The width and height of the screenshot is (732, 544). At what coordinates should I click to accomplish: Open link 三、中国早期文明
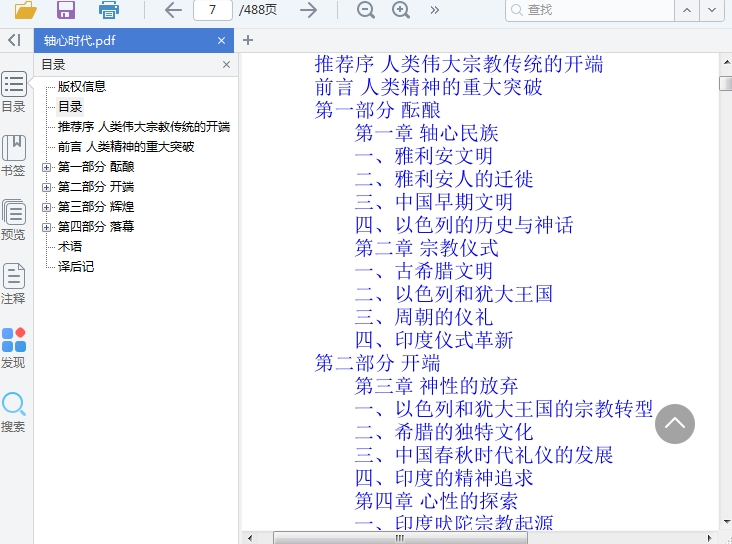click(x=434, y=202)
